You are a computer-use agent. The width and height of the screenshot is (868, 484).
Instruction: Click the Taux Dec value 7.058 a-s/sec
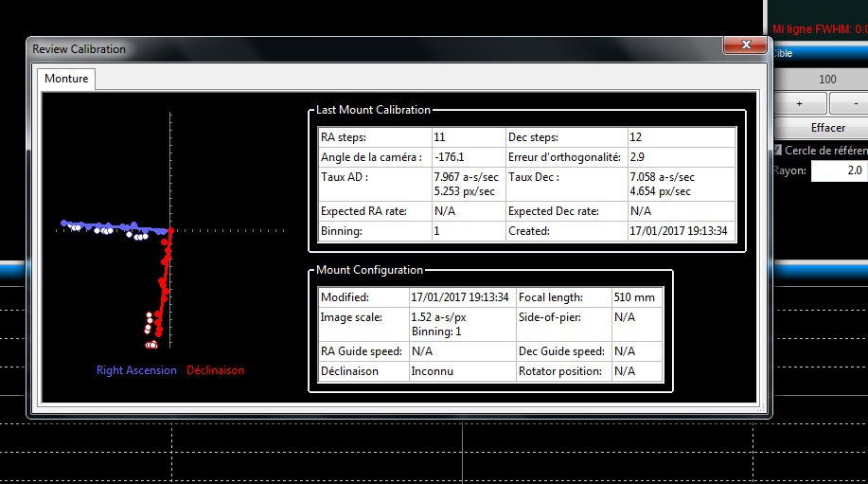662,177
